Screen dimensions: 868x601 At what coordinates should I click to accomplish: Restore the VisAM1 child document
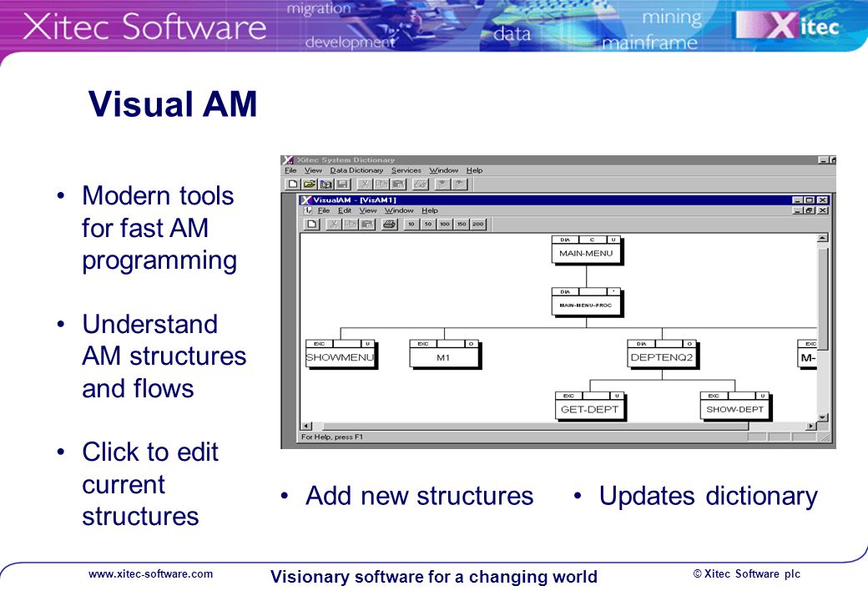tap(810, 210)
